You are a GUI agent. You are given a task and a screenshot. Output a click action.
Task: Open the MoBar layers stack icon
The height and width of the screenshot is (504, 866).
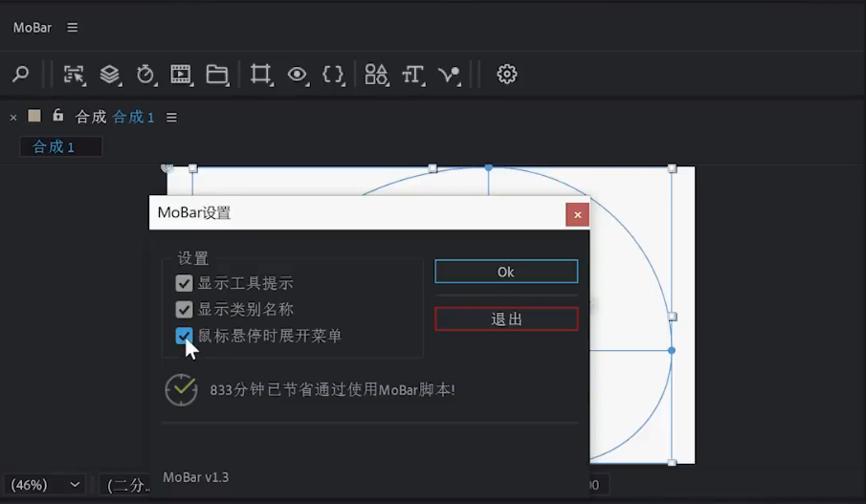point(110,75)
